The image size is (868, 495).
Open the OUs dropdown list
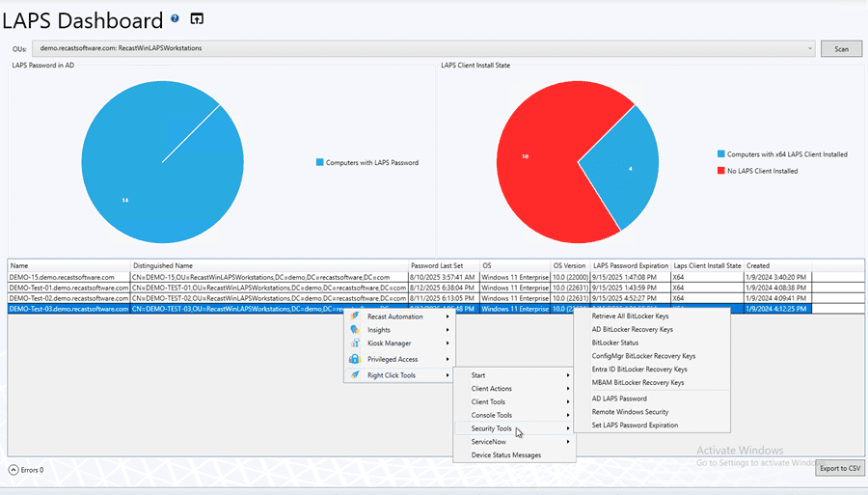pos(810,48)
